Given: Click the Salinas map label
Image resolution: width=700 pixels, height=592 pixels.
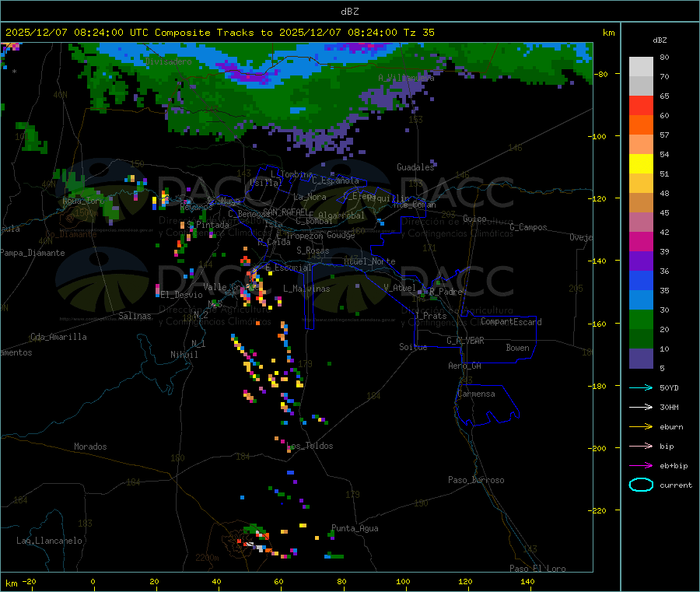Looking at the screenshot, I should 135,316.
